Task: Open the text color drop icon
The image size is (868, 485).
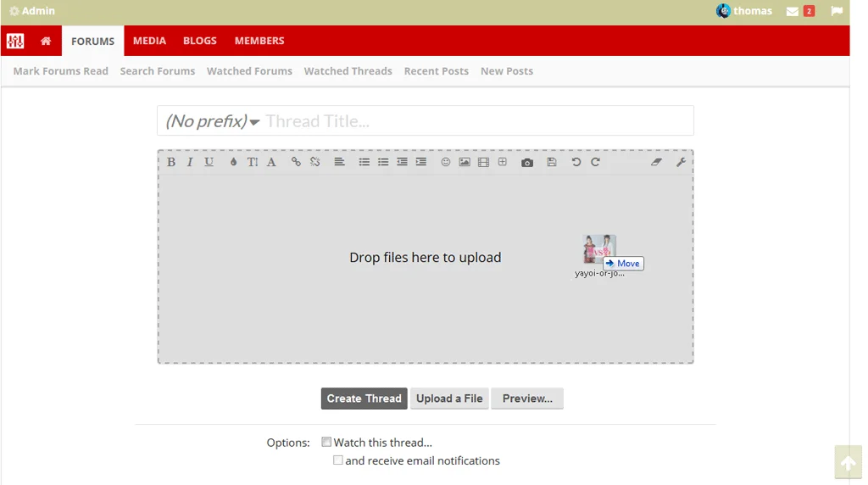Action: coord(234,162)
